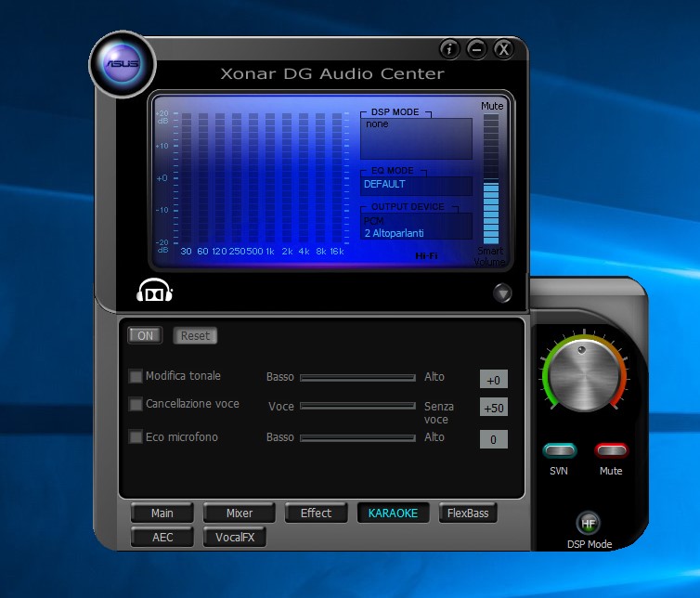Enable the Cancellazione voce checkbox

[136, 404]
